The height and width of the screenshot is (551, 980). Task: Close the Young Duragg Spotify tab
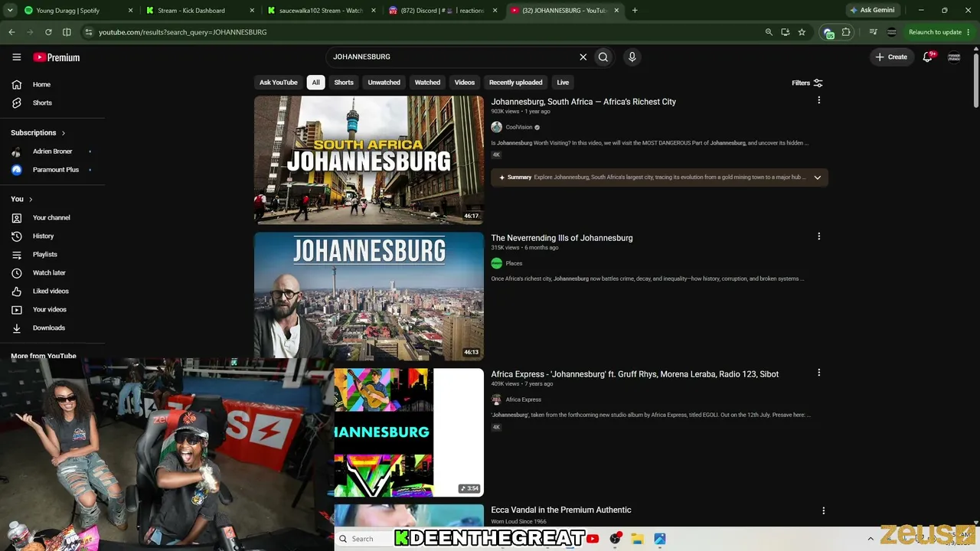(x=130, y=11)
